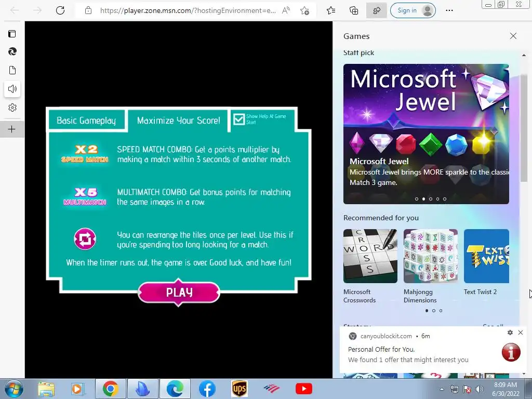
Task: Open the Favorites list icon
Action: click(331, 10)
